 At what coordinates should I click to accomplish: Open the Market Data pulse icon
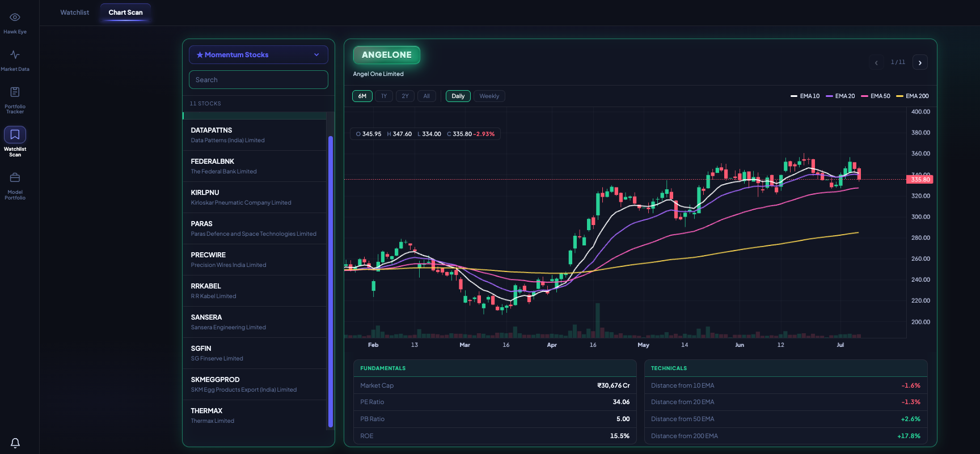[x=15, y=55]
